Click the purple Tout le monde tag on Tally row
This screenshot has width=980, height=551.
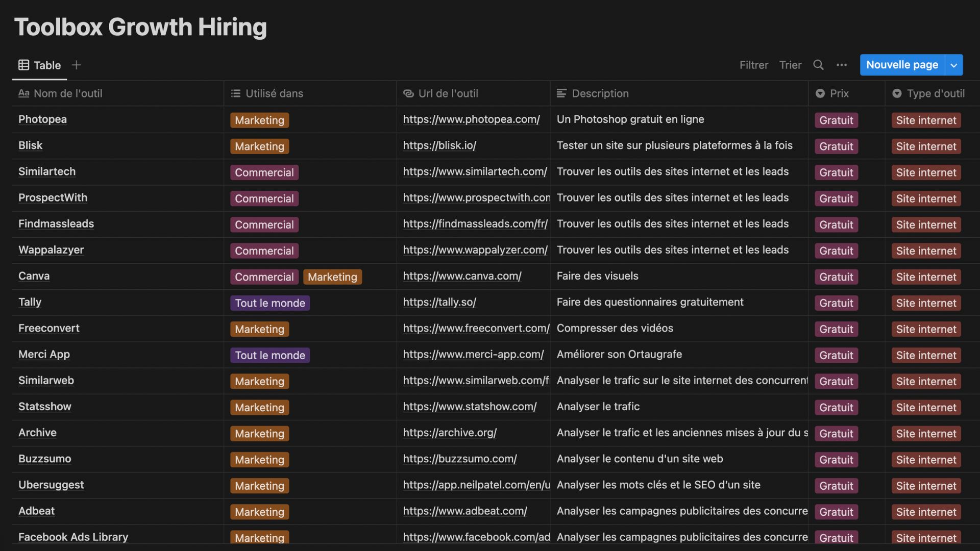pyautogui.click(x=269, y=303)
